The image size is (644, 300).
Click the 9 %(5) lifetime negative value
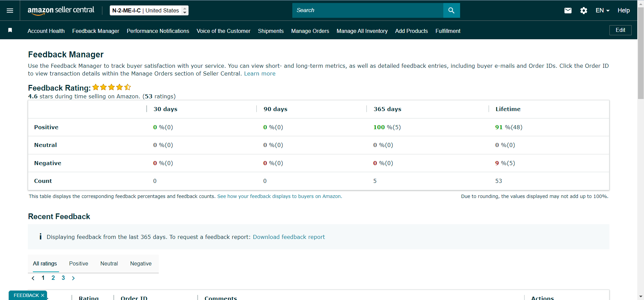pyautogui.click(x=505, y=163)
